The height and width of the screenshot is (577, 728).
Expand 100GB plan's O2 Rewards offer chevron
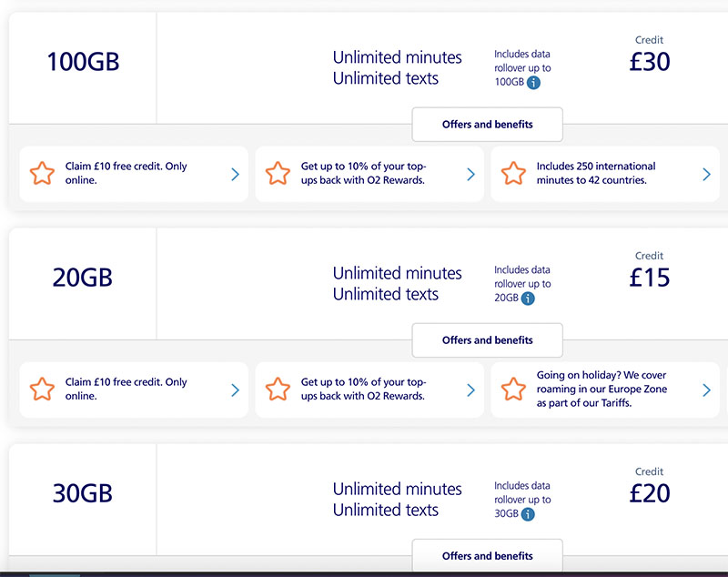coord(470,174)
